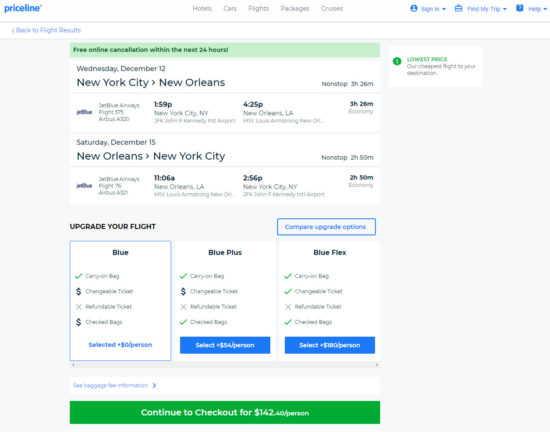Click the Blue Flex Refundable Ticket X icon
The width and height of the screenshot is (550, 432).
click(288, 307)
